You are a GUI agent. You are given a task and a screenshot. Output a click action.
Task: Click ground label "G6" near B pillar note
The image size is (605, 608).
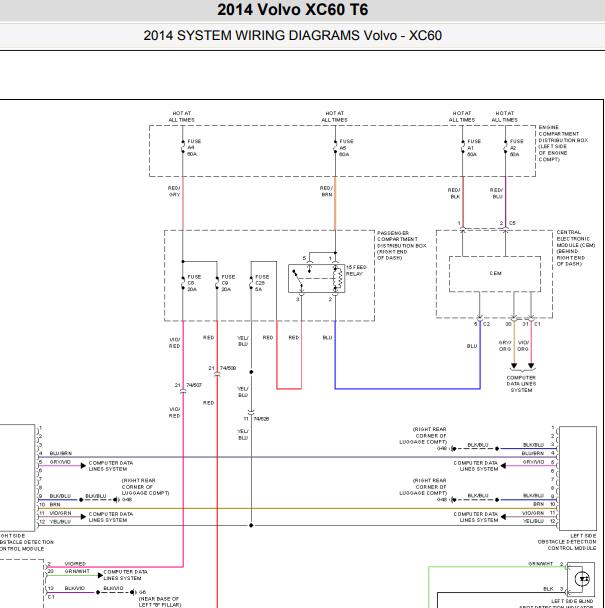click(142, 592)
